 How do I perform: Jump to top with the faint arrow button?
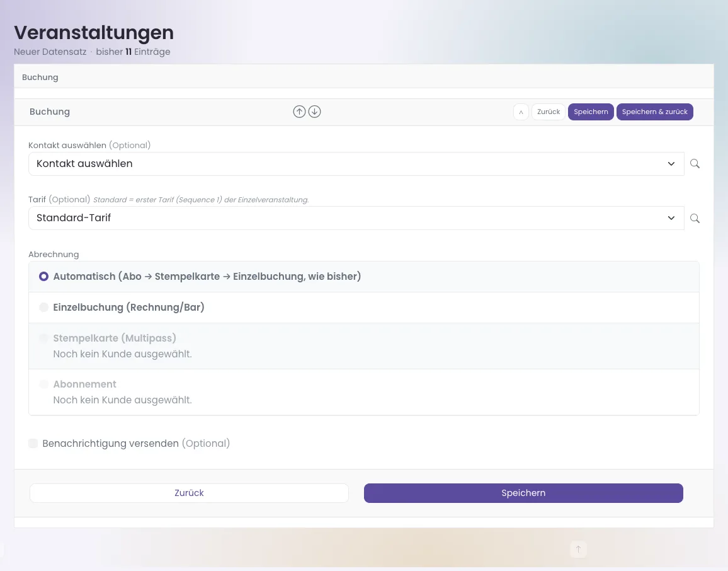click(x=579, y=549)
